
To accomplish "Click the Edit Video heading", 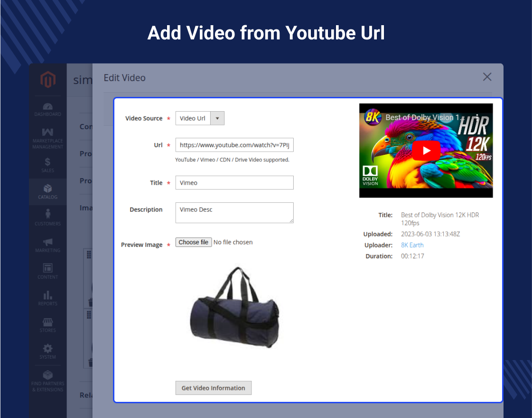I will point(124,78).
